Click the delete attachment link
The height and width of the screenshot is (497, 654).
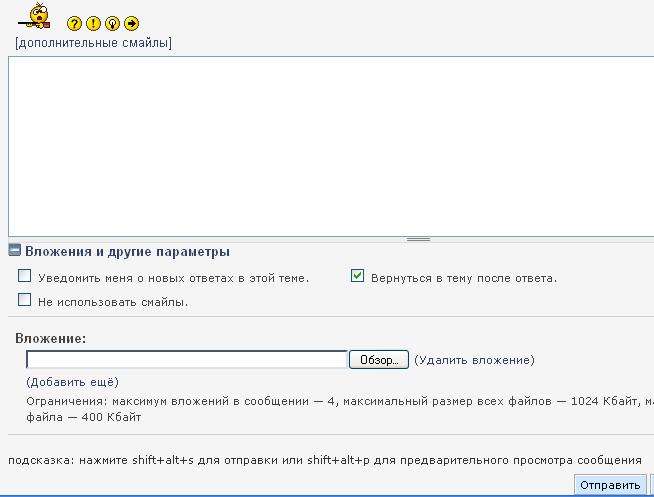474,360
